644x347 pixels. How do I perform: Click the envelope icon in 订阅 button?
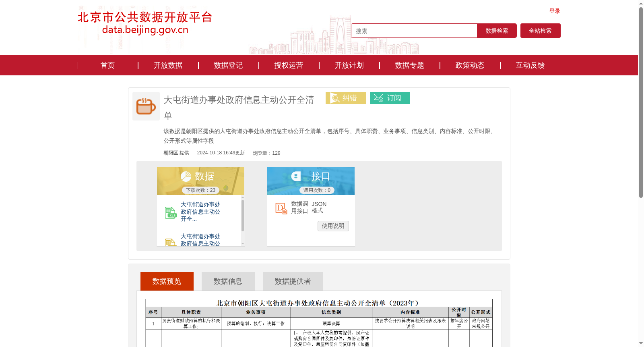(x=378, y=98)
